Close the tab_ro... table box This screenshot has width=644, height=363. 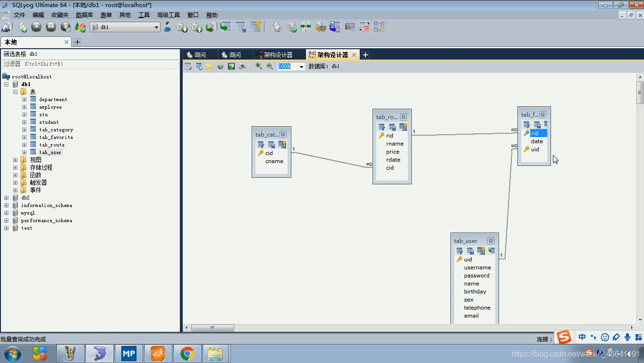(x=403, y=117)
